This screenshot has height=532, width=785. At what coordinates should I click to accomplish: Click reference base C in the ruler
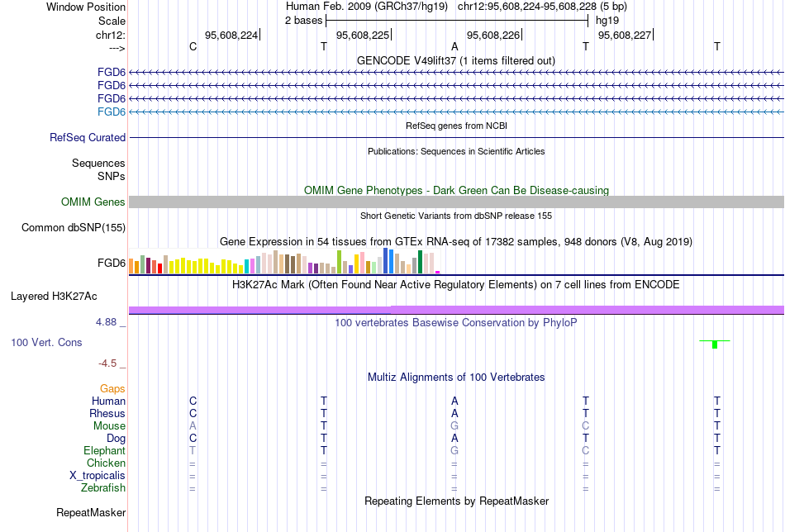point(193,46)
